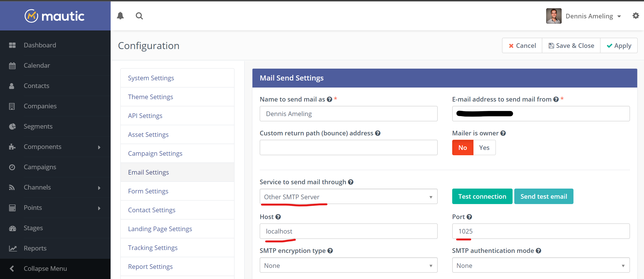Screen dimensions: 644x279
Task: Open the global search icon
Action: 139,16
